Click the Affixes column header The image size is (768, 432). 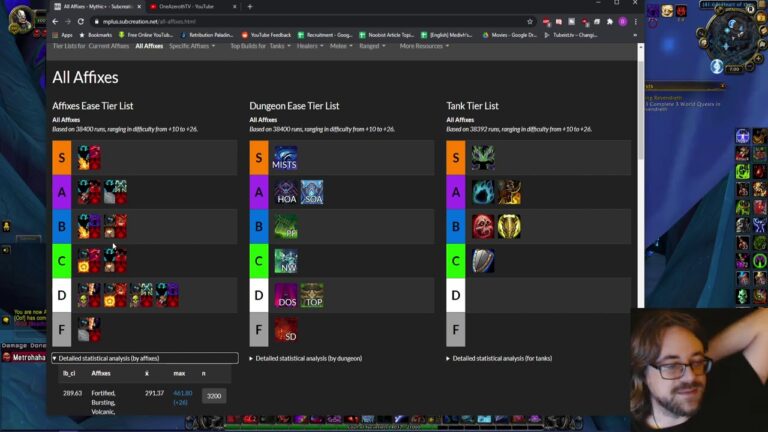(x=101, y=373)
